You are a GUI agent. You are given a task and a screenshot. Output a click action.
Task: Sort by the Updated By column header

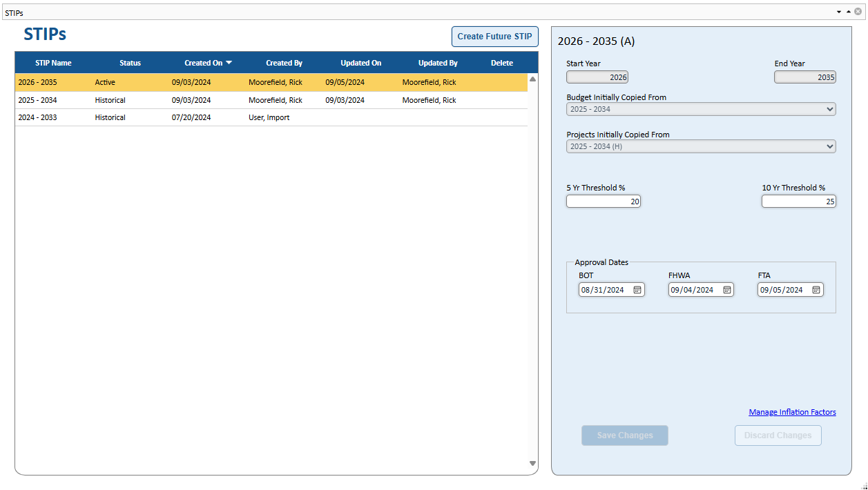click(x=438, y=63)
